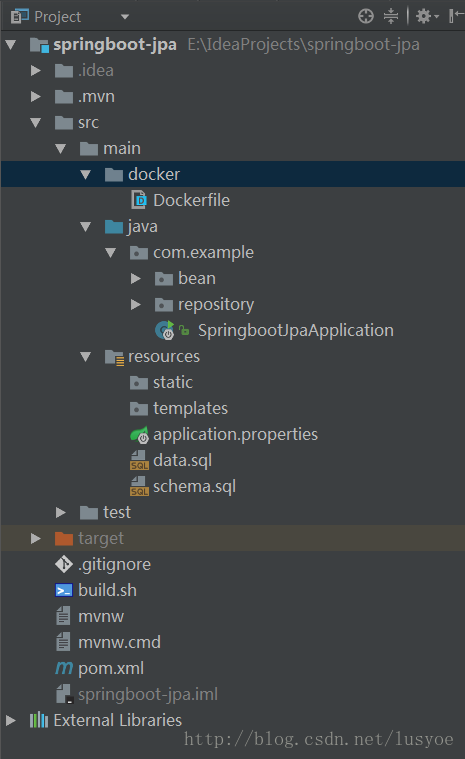Collapse the docker folder
The height and width of the screenshot is (759, 465).
pyautogui.click(x=86, y=174)
